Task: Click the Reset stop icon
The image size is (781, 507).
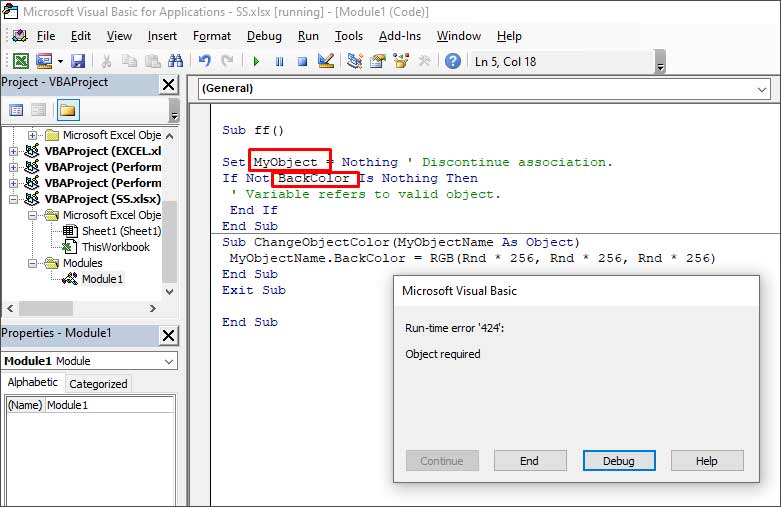Action: pos(301,62)
